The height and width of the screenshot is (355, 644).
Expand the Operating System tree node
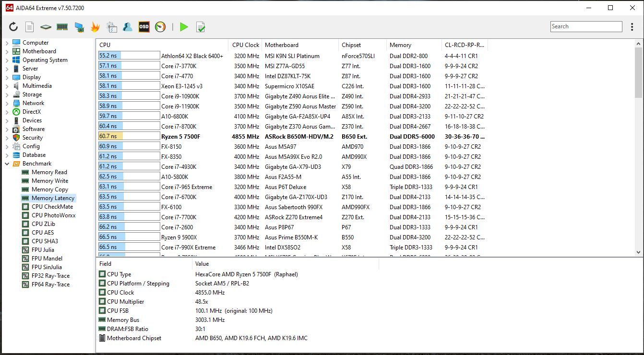click(7, 60)
